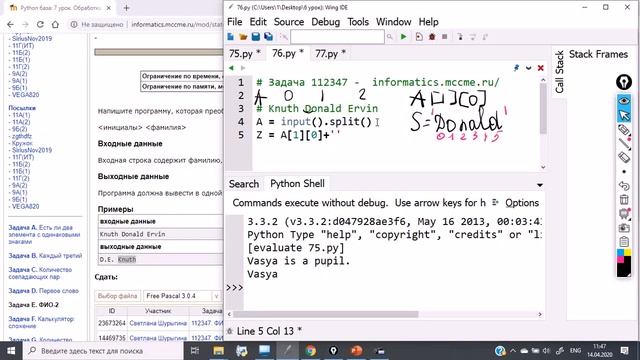
Task: Switch to the Search panel tab
Action: point(244,184)
